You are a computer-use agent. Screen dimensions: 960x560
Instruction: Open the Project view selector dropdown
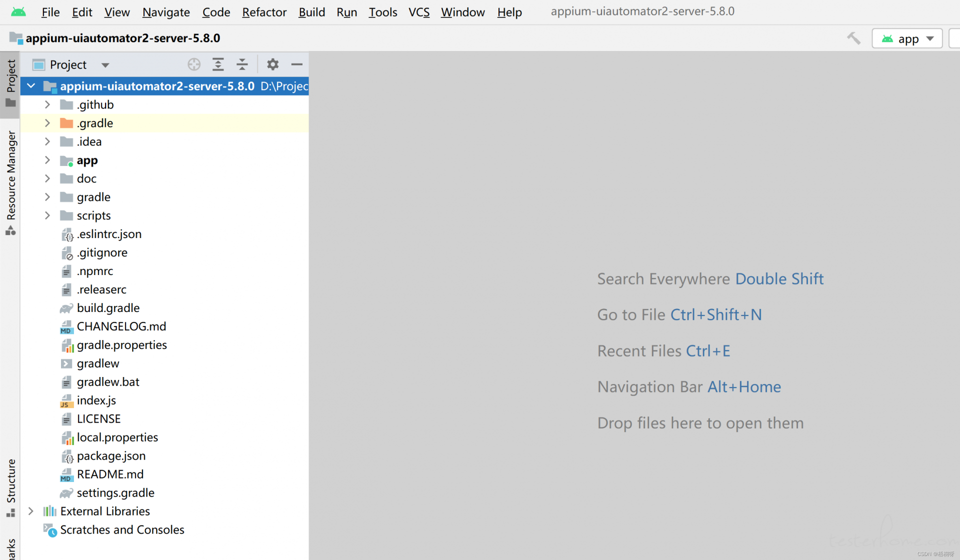(71, 64)
